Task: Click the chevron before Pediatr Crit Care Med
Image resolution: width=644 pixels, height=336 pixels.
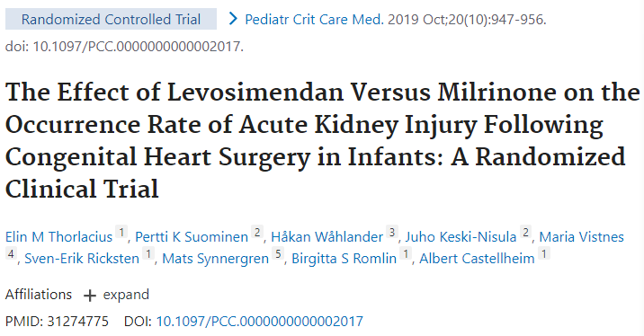Action: [x=233, y=19]
